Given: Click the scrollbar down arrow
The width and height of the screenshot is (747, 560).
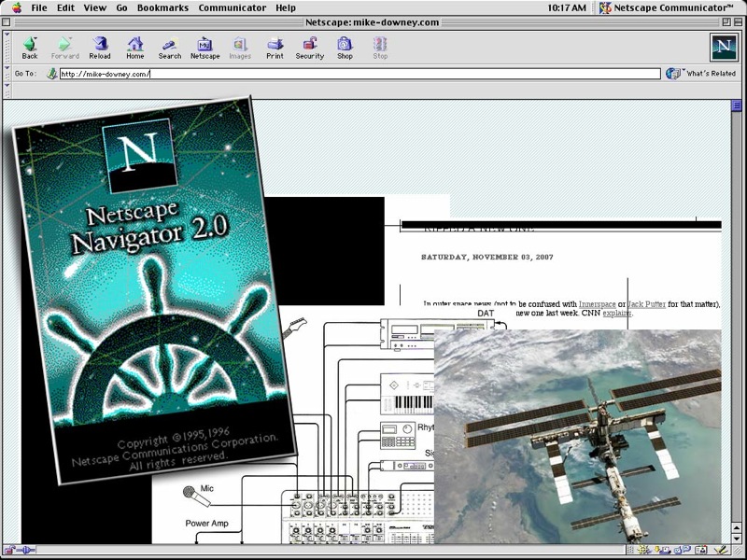Looking at the screenshot, I should point(737,539).
